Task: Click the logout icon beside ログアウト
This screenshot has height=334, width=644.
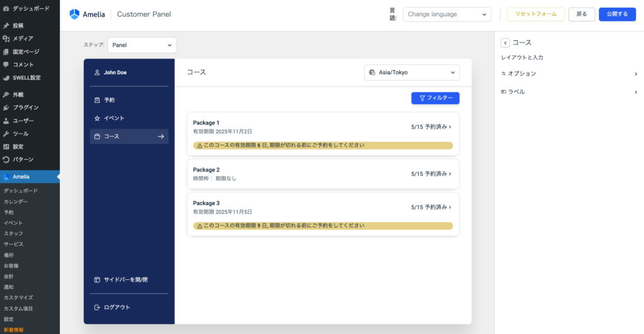Action: [97, 307]
